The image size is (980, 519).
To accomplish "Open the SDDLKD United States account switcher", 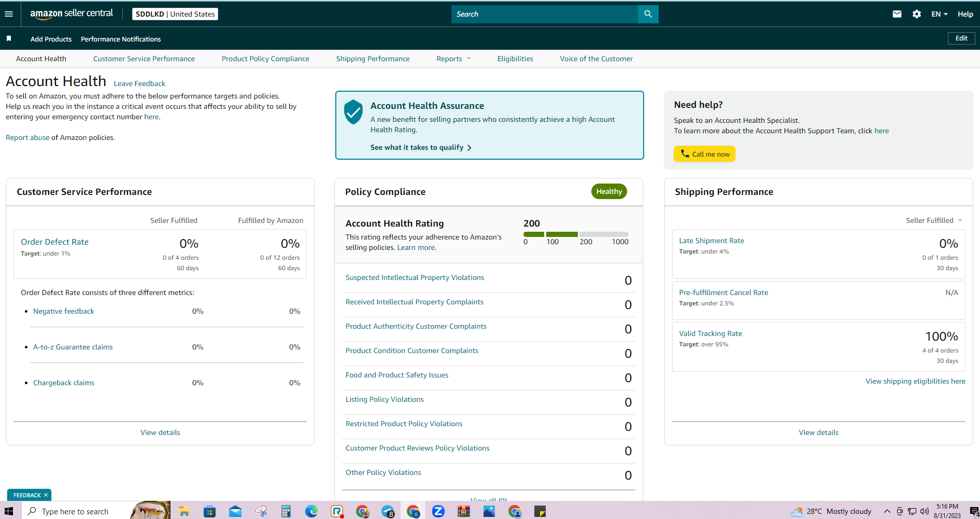I will click(175, 14).
